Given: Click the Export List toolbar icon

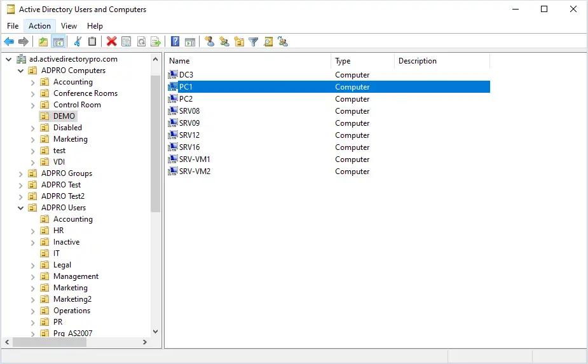Looking at the screenshot, I should coord(156,42).
